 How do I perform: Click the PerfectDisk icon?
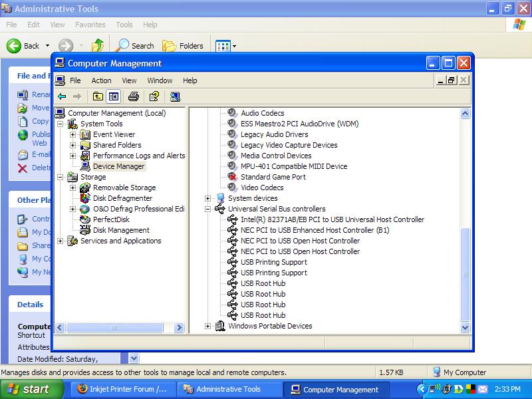click(x=85, y=219)
